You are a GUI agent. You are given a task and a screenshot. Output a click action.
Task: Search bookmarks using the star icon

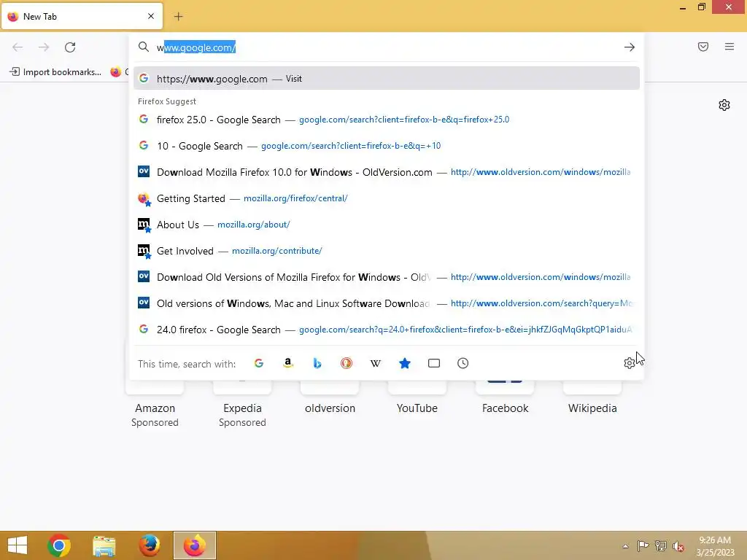(404, 363)
